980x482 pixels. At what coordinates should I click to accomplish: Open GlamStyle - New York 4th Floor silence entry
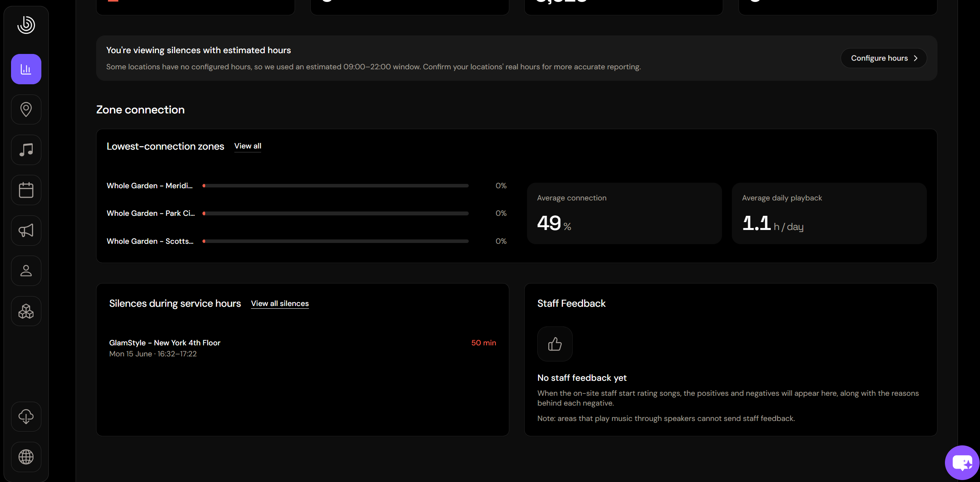tap(303, 348)
